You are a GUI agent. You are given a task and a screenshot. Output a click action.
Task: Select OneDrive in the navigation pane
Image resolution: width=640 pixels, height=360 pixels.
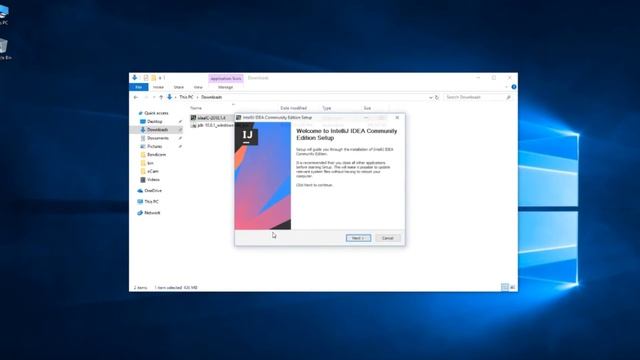(153, 191)
